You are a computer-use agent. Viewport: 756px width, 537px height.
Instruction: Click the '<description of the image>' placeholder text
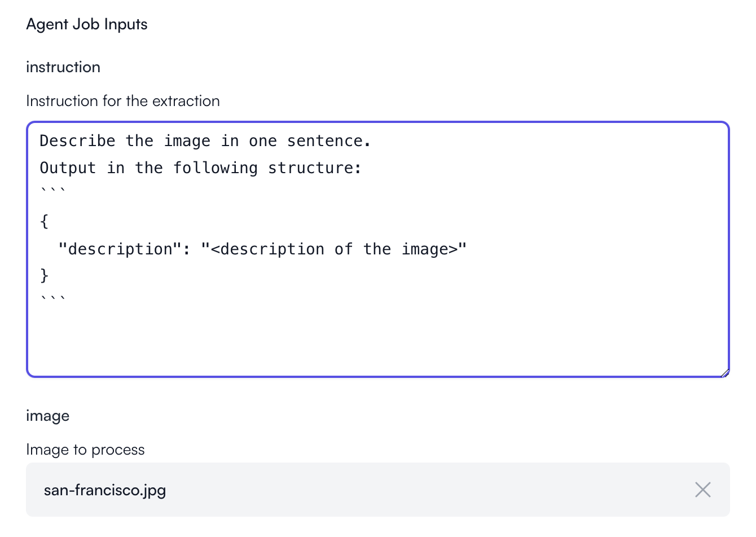(x=333, y=249)
